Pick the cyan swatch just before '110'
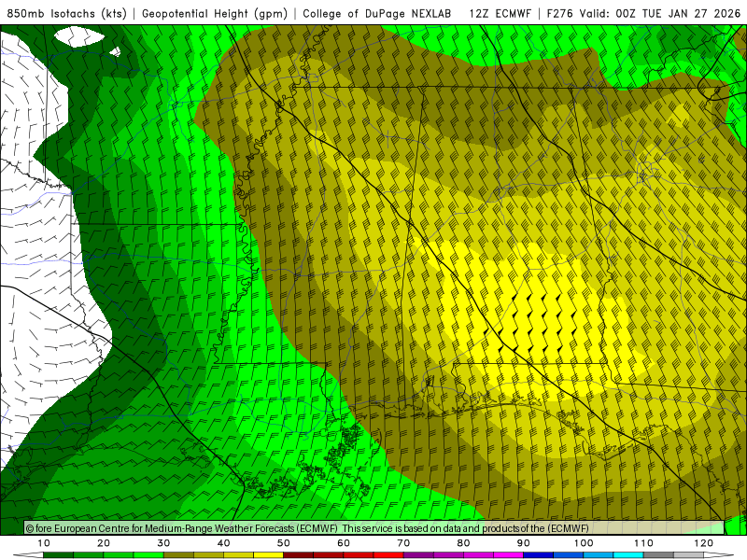Image resolution: width=747 pixels, height=560 pixels. pyautogui.click(x=628, y=555)
